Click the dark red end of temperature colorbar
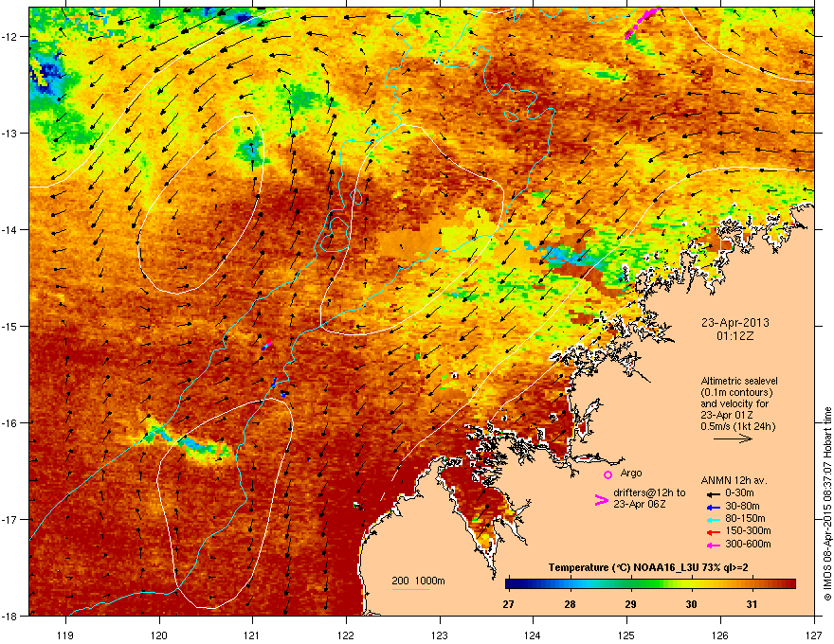Image resolution: width=834 pixels, height=644 pixels. coord(789,584)
